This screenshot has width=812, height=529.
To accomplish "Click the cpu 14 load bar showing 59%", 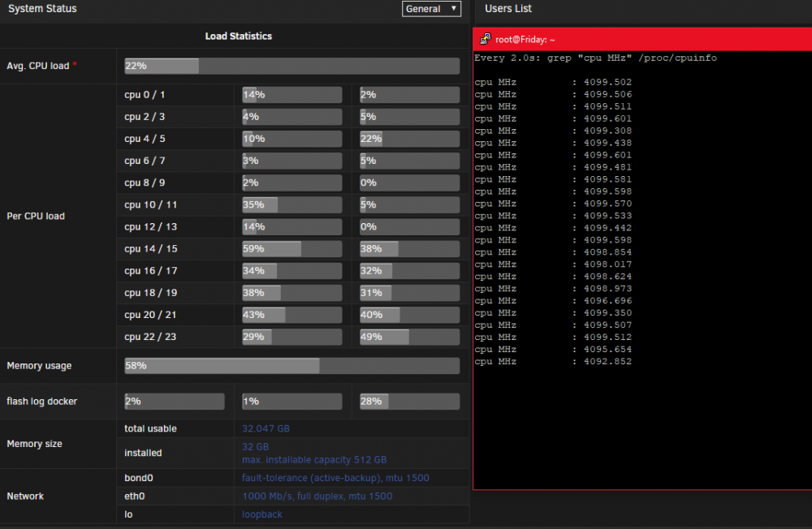I will pyautogui.click(x=292, y=249).
